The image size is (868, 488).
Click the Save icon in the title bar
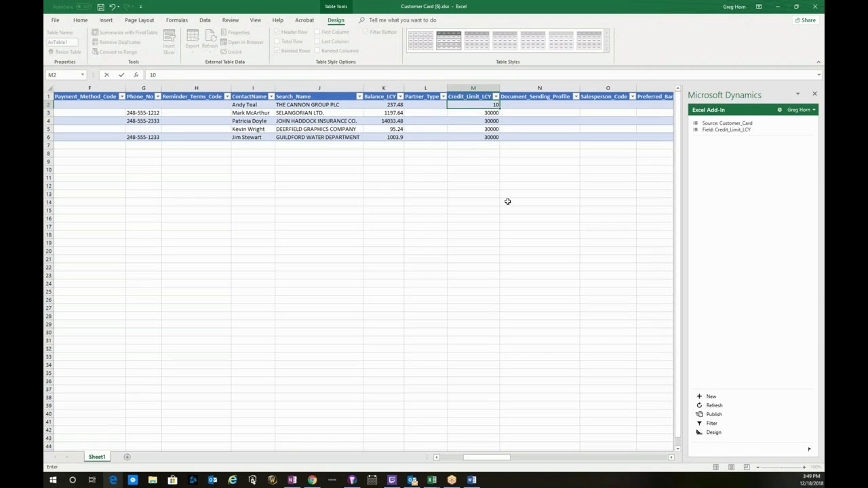point(100,7)
